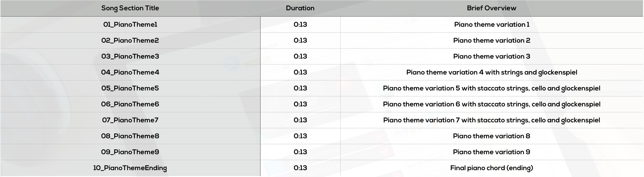This screenshot has height=177, width=644.
Task: Select the 'Final piano chord (ending)' overview
Action: (x=492, y=168)
